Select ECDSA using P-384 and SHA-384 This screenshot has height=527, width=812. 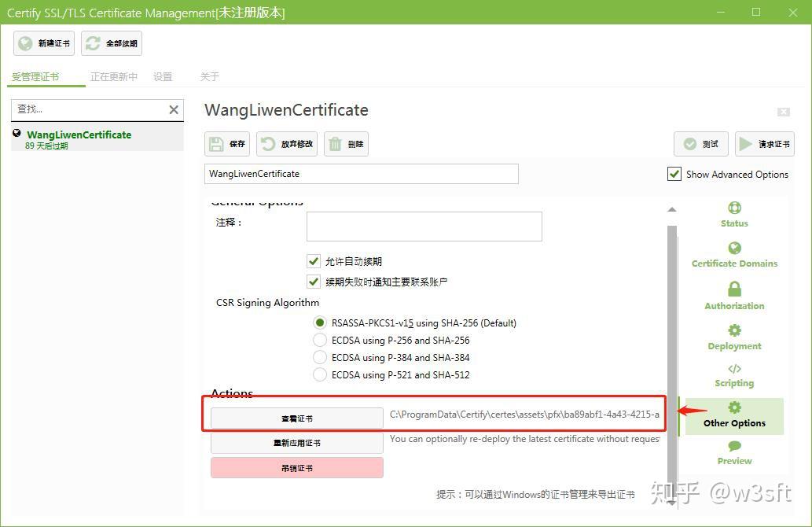coord(319,357)
